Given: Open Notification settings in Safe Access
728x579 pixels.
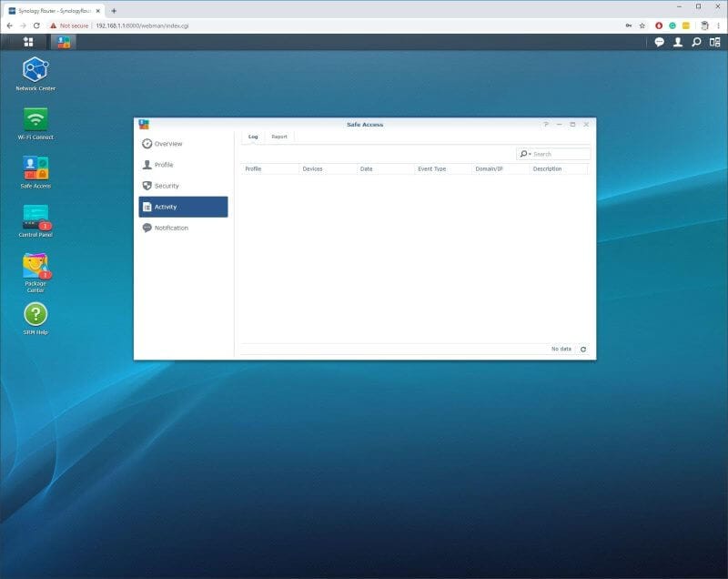Looking at the screenshot, I should tap(171, 228).
